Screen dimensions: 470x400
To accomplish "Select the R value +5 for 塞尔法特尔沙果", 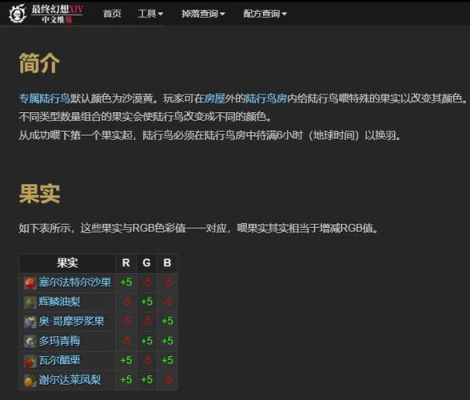I will coord(126,282).
